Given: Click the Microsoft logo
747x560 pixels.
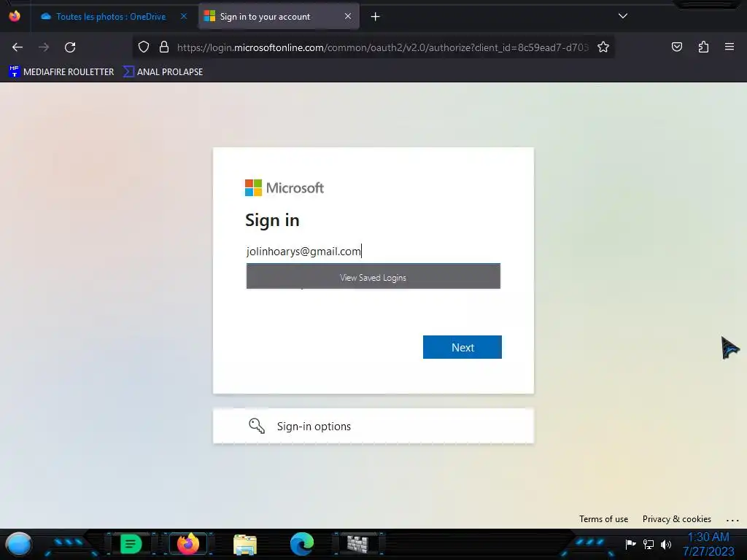Looking at the screenshot, I should pos(284,187).
